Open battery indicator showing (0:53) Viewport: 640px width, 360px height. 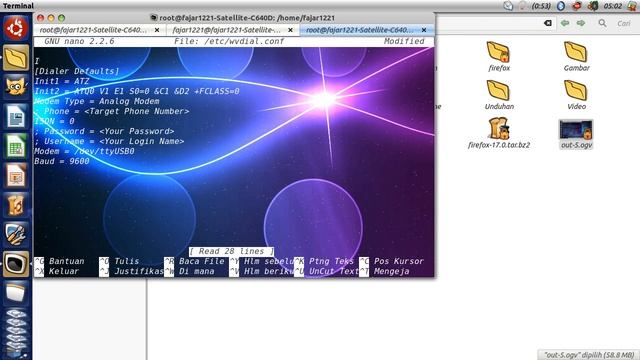click(536, 6)
